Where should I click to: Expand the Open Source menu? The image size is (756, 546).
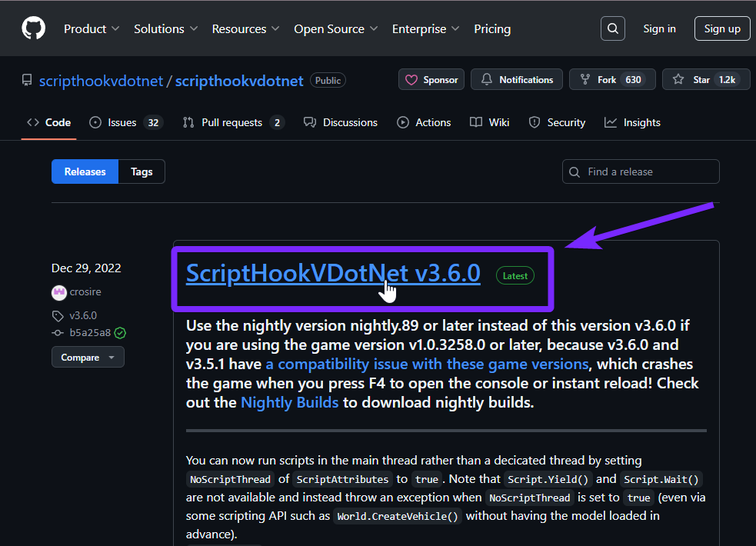tap(335, 29)
